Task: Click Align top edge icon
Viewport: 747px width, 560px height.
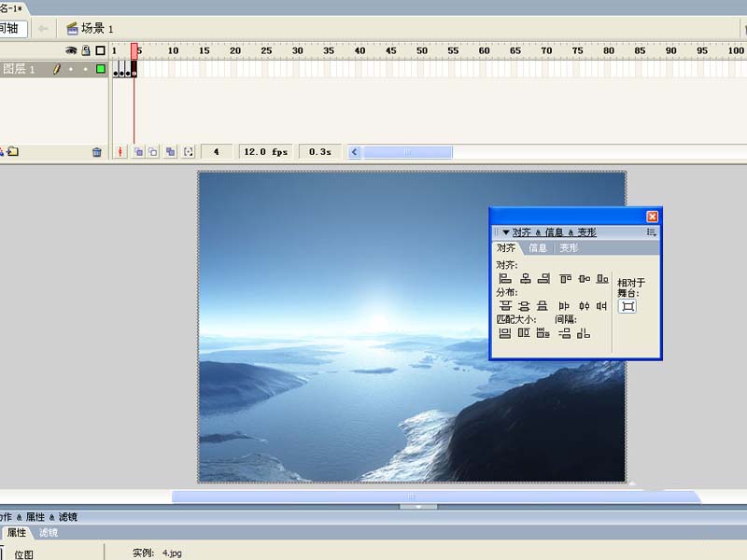Action: pos(566,278)
